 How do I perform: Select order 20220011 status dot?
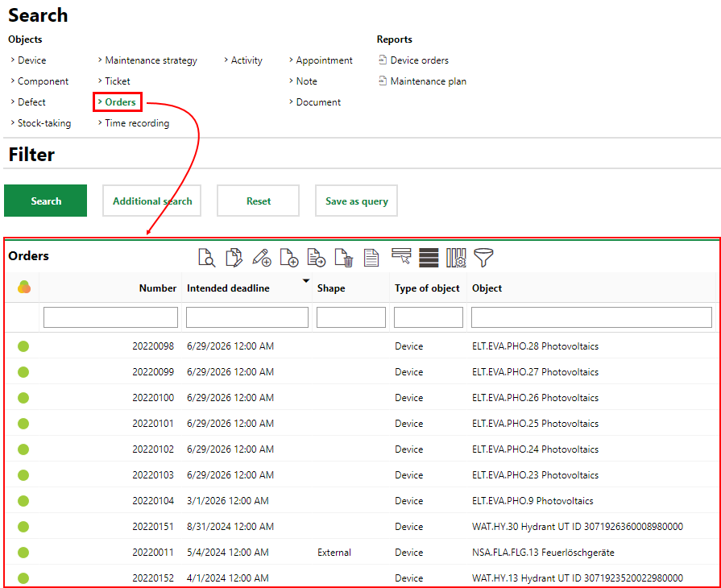[x=23, y=553]
